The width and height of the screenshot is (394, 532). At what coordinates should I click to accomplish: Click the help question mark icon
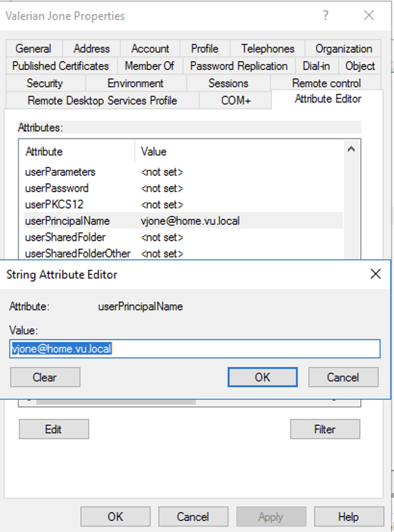(x=326, y=16)
